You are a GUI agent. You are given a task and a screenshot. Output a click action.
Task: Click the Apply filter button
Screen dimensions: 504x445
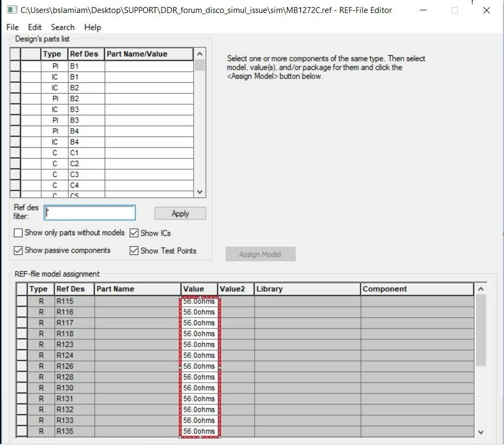180,214
